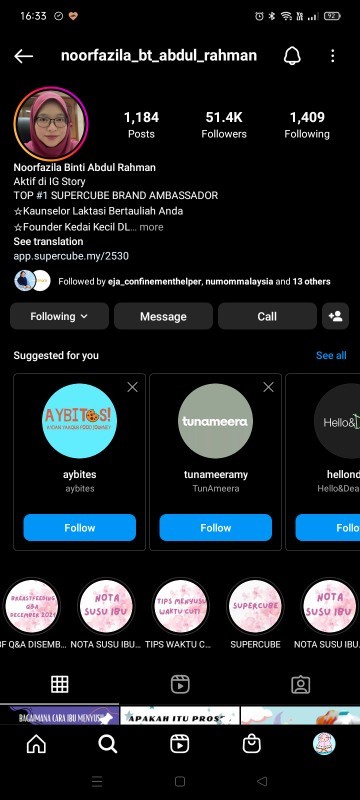The image size is (360, 800).
Task: Open Reels from the bottom navigation bar
Action: point(179,744)
